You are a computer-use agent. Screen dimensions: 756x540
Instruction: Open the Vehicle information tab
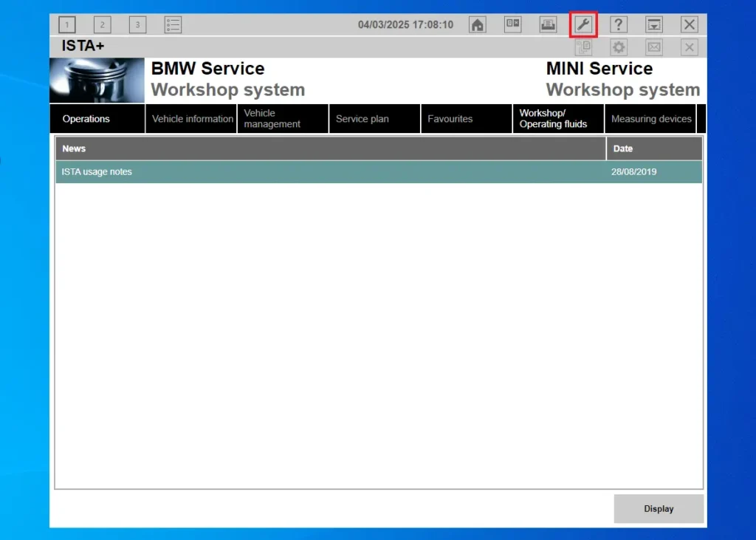pyautogui.click(x=191, y=119)
